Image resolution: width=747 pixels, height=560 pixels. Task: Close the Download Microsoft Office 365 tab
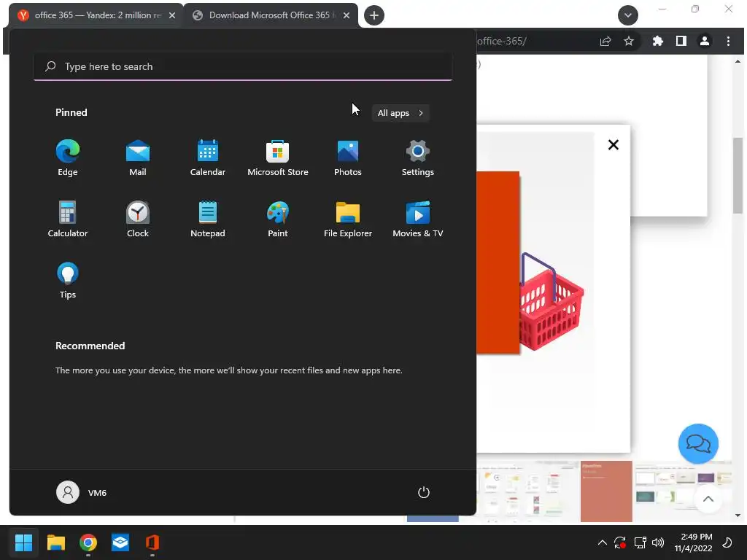tap(347, 15)
